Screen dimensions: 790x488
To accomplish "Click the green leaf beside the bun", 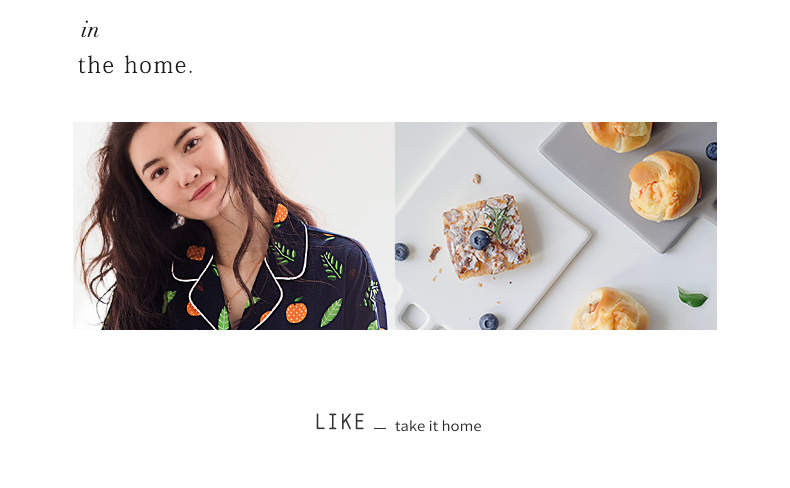I will (692, 297).
